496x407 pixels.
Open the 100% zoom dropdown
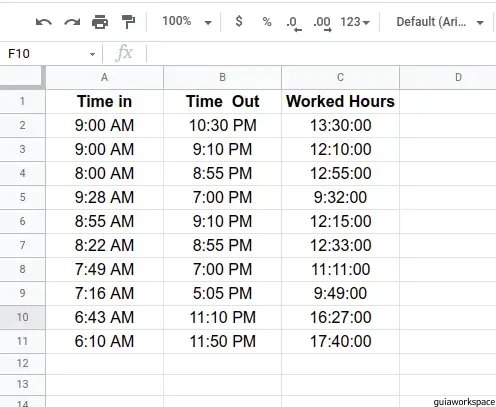click(187, 22)
